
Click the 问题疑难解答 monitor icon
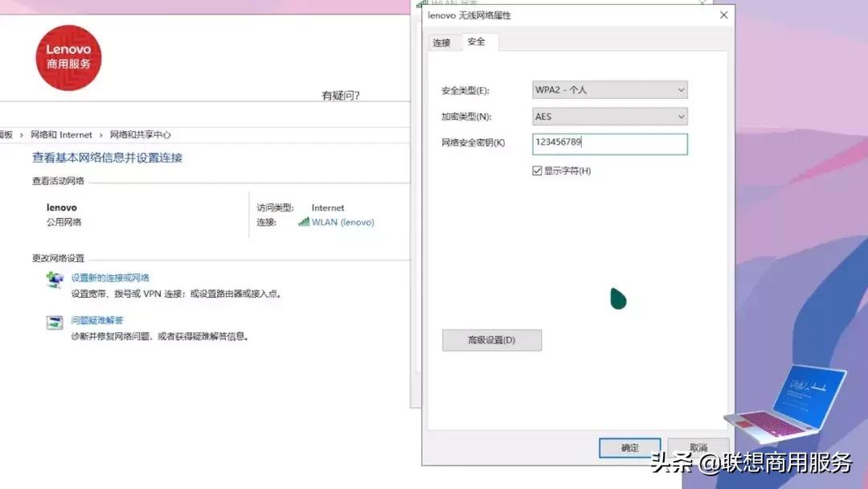point(54,322)
